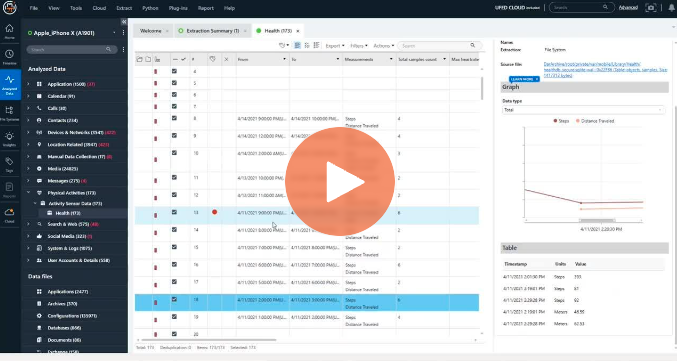Click the orange video play button
The height and width of the screenshot is (361, 677).
340,181
